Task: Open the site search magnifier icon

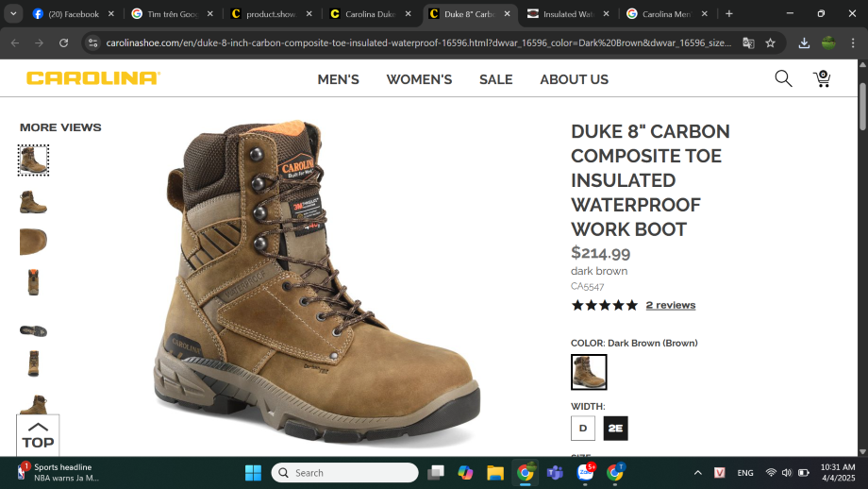Action: coord(783,78)
